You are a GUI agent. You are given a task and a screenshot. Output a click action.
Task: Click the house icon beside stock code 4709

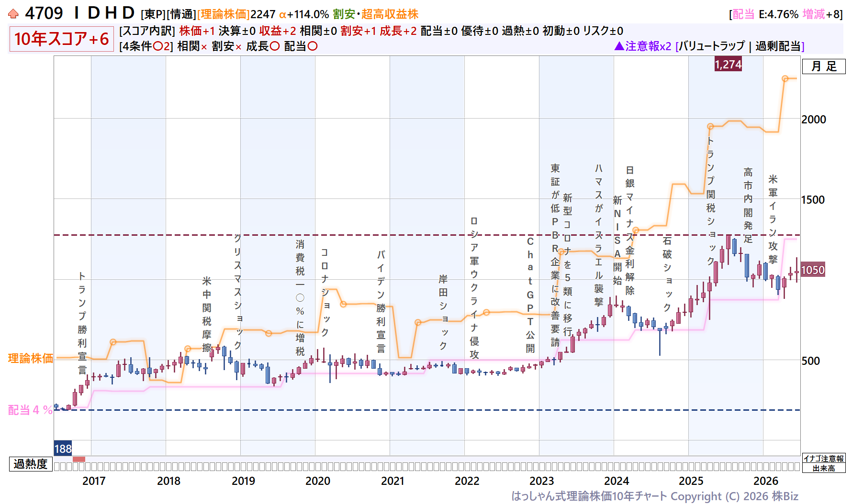click(x=13, y=14)
